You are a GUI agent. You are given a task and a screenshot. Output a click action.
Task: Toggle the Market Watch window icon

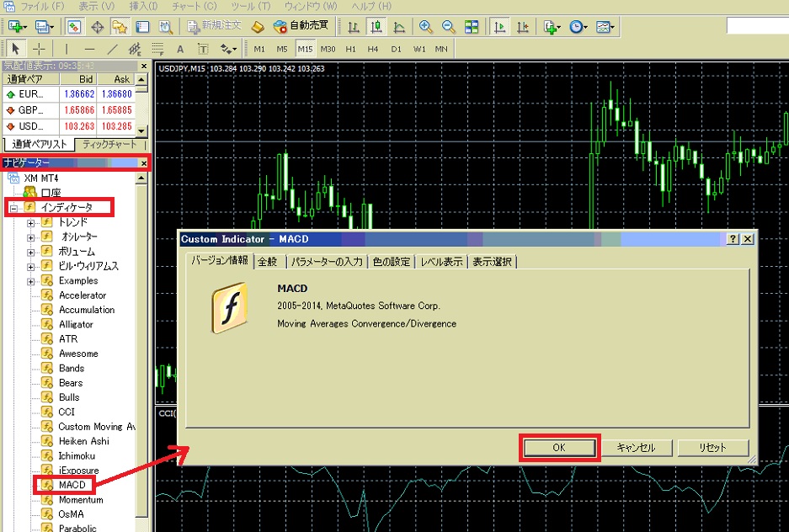tap(74, 27)
